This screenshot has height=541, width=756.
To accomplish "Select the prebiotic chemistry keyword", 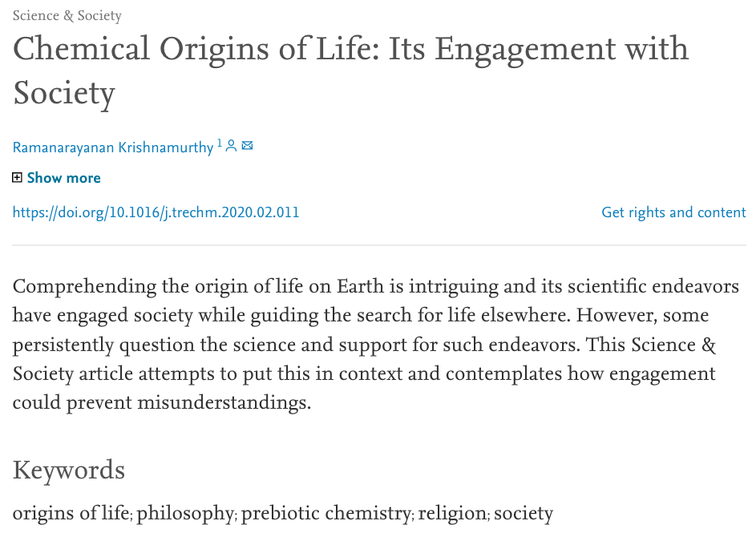I will [x=326, y=513].
